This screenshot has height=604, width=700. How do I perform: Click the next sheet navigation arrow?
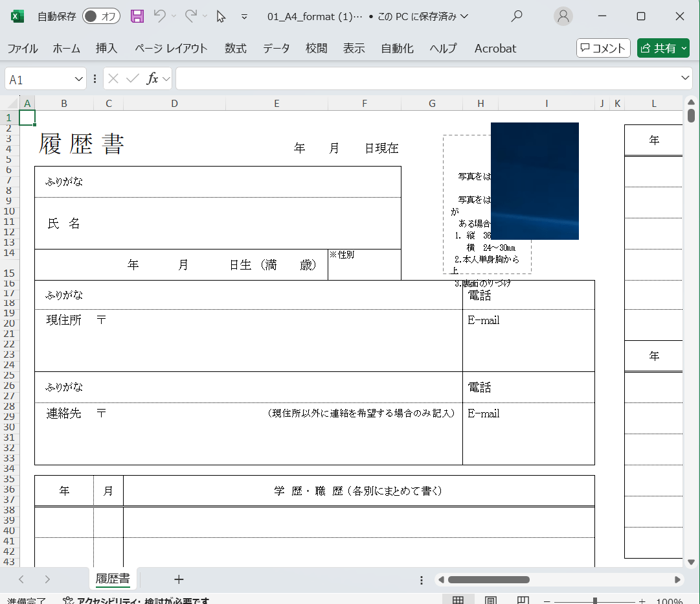(47, 579)
